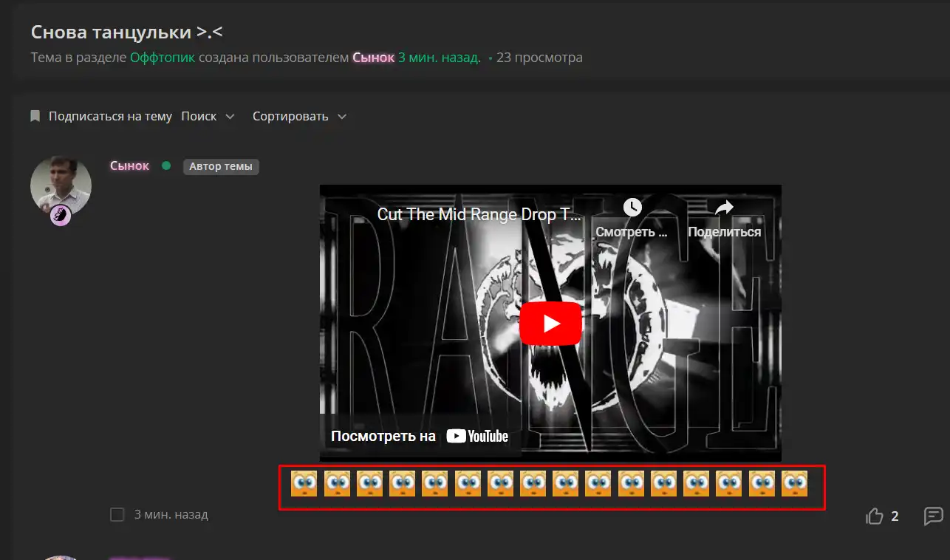Open the Сортировать dropdown
Screen dimensions: 950x560
(299, 116)
